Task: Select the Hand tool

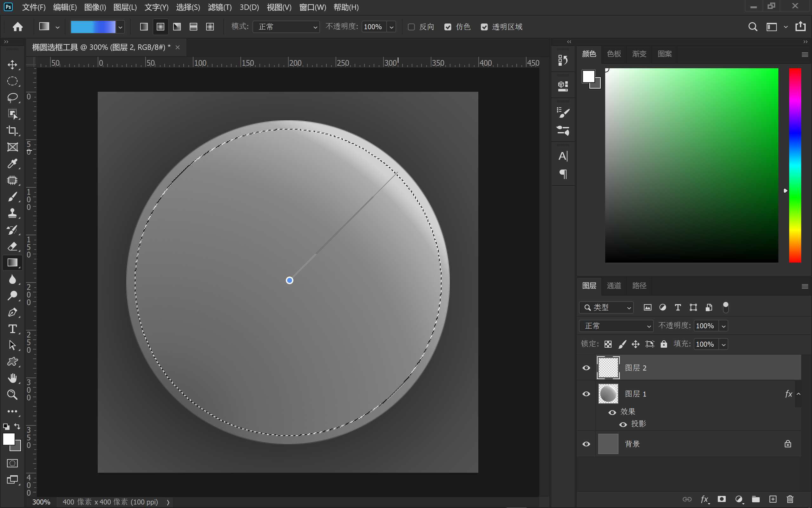Action: pos(12,378)
